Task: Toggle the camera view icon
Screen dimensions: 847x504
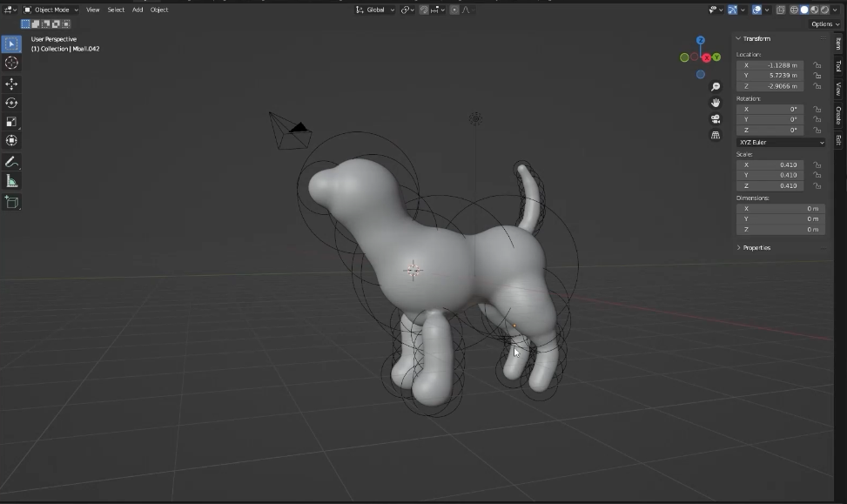Action: (716, 119)
